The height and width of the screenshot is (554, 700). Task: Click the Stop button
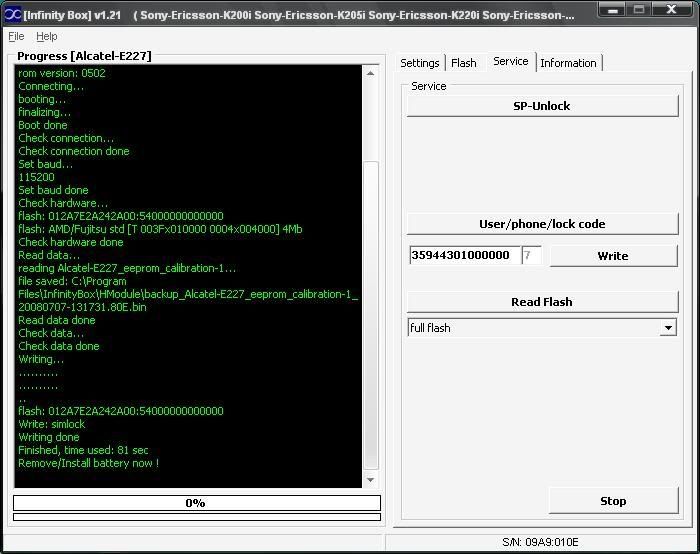point(613,501)
